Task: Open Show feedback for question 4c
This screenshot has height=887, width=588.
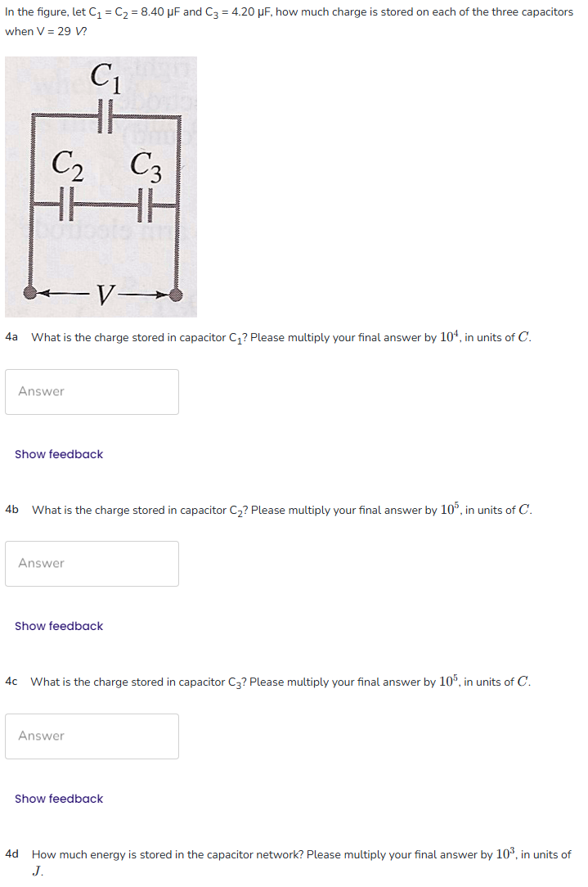Action: pyautogui.click(x=58, y=799)
